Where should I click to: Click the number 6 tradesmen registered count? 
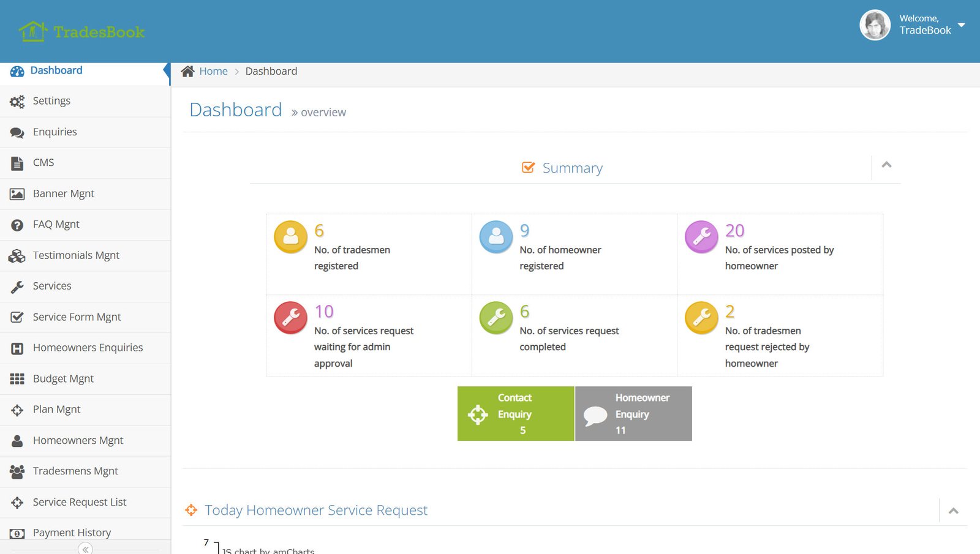[319, 231]
